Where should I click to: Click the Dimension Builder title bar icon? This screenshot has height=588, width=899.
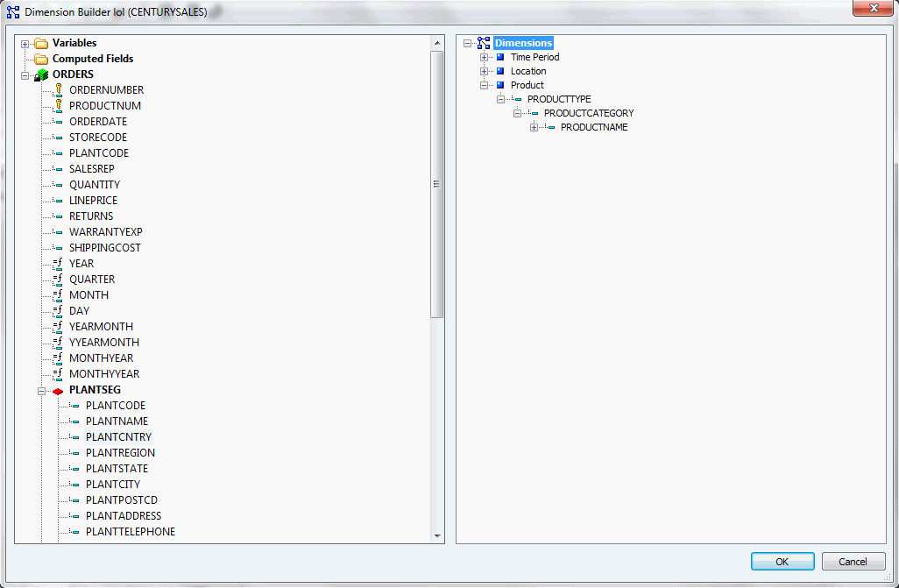coord(13,12)
